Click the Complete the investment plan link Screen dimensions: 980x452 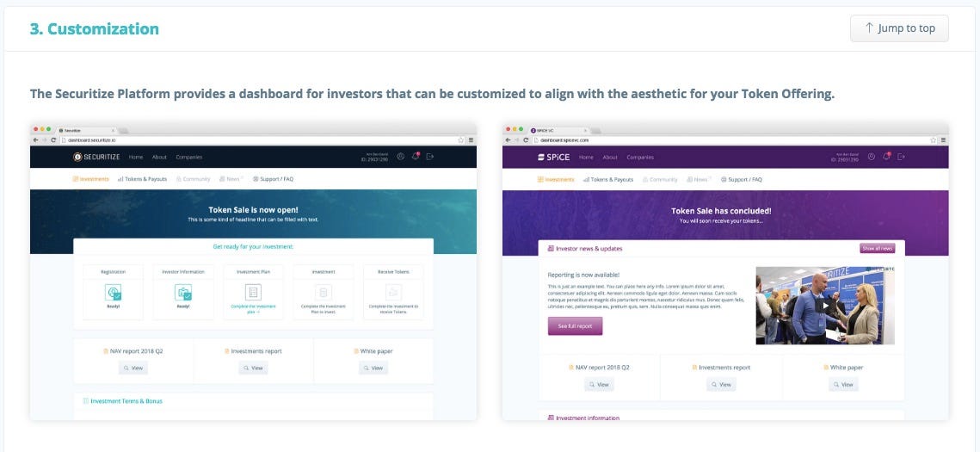pyautogui.click(x=253, y=308)
